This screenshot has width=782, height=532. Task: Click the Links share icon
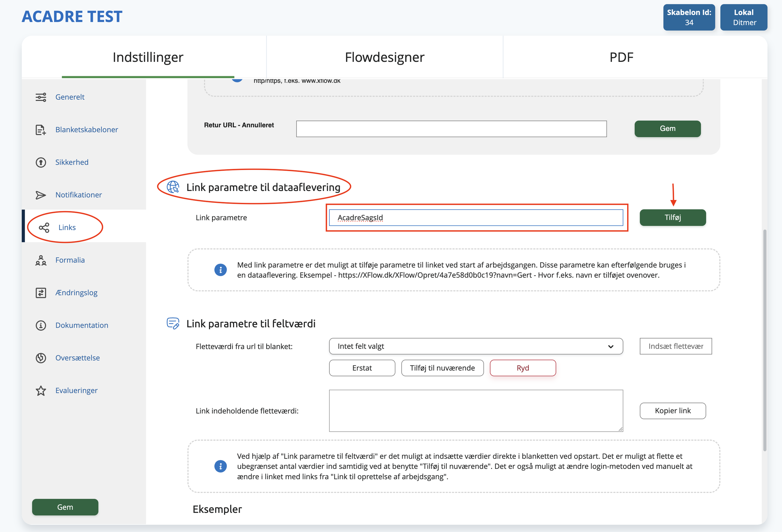(x=44, y=228)
